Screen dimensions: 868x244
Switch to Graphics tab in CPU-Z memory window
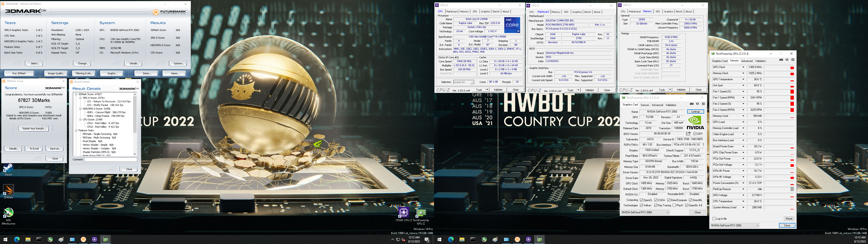669,12
